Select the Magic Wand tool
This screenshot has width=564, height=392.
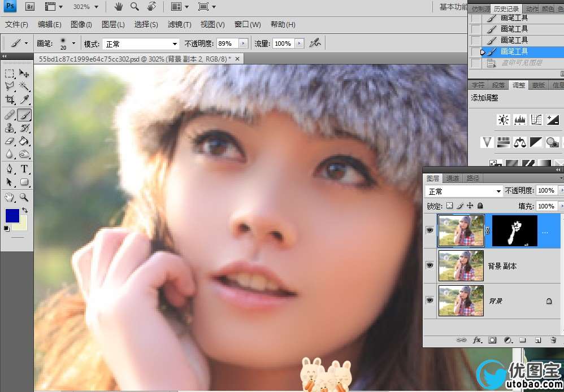point(24,86)
